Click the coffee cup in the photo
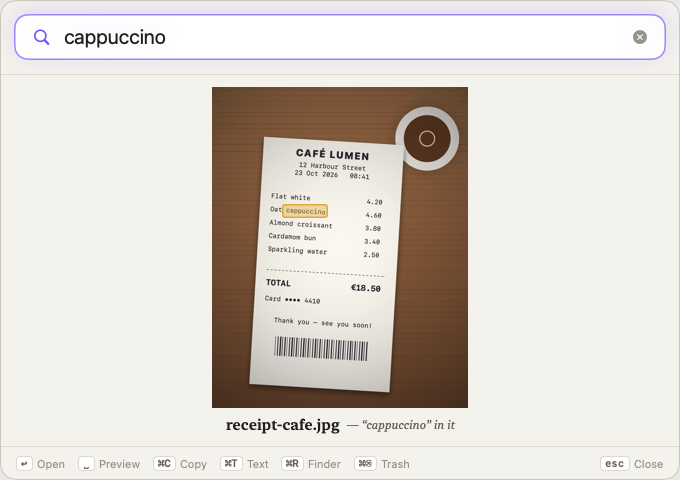Viewport: 680px width, 480px height. click(427, 139)
